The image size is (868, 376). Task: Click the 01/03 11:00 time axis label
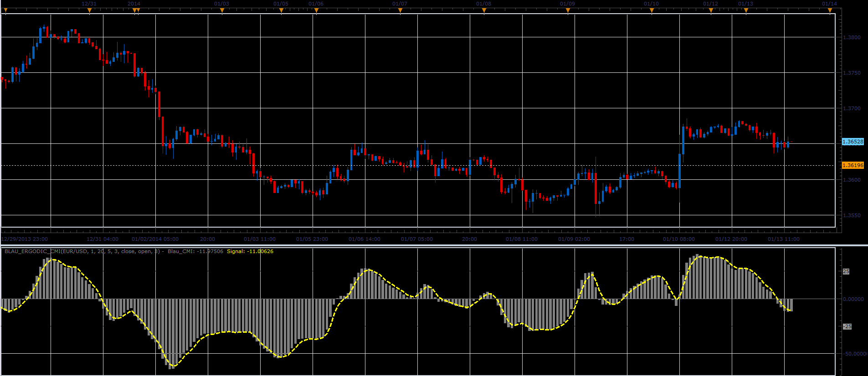(x=260, y=239)
